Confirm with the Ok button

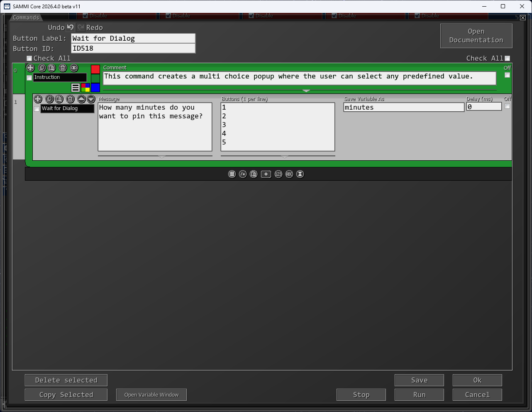click(x=477, y=380)
